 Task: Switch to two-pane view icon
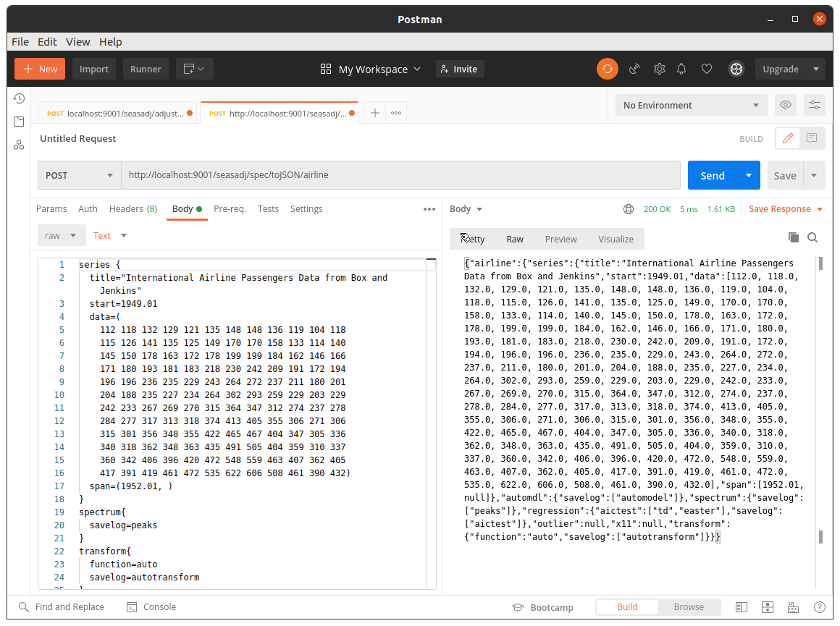pyautogui.click(x=768, y=607)
